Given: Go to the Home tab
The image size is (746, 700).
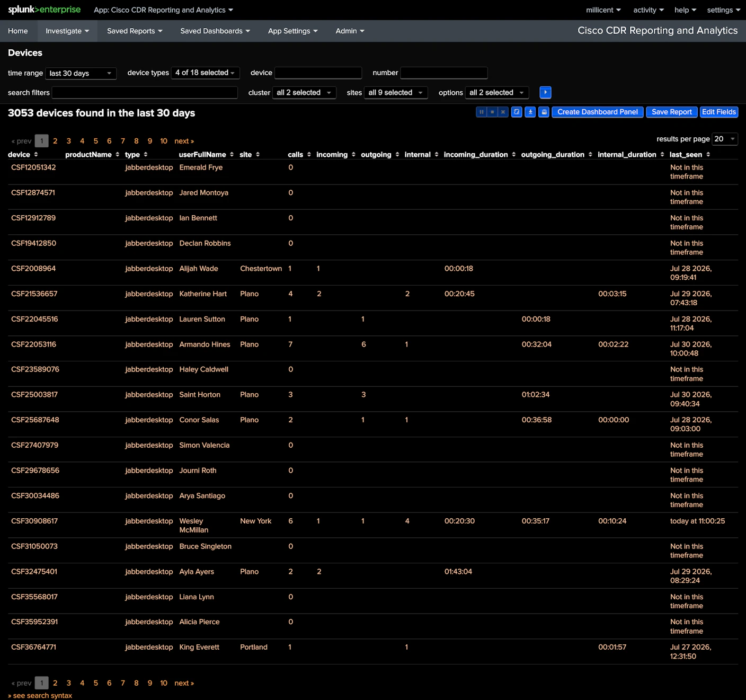Looking at the screenshot, I should (x=18, y=31).
